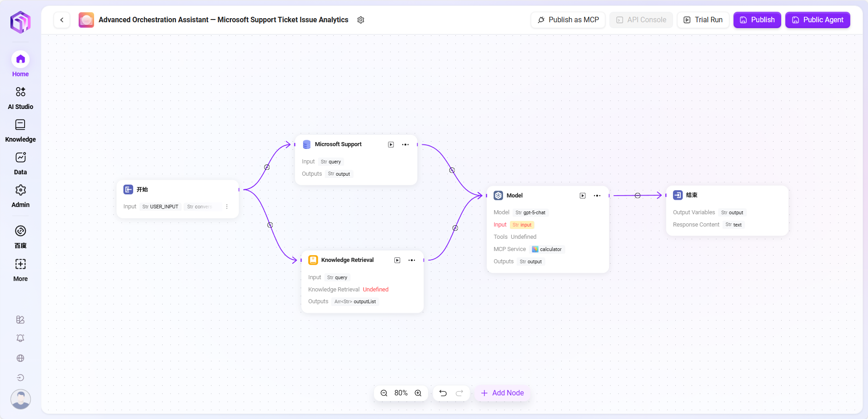Click the settings gear beside workflow title
868x419 pixels.
(361, 20)
